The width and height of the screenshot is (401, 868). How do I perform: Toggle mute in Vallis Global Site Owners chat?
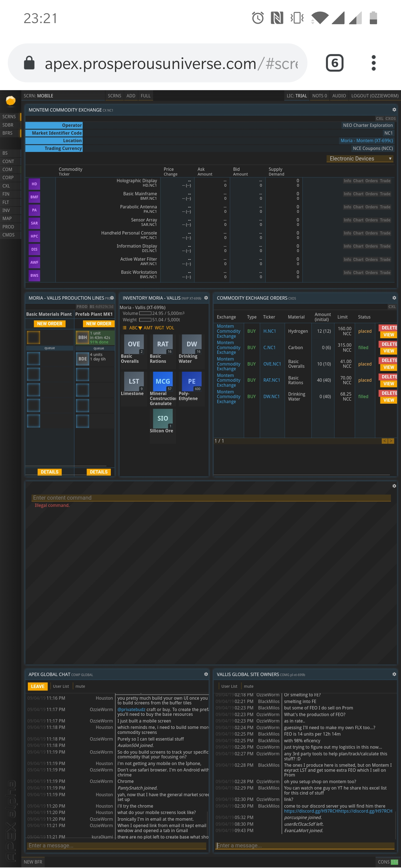tap(249, 686)
